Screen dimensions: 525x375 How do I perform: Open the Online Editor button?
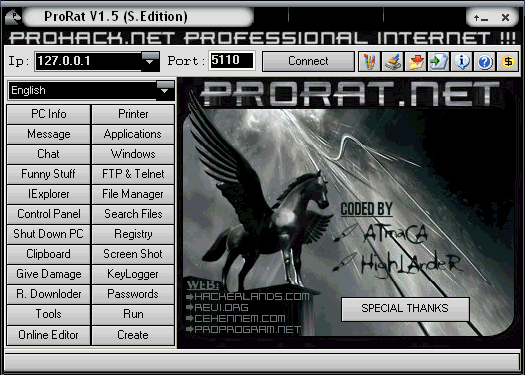tap(49, 335)
